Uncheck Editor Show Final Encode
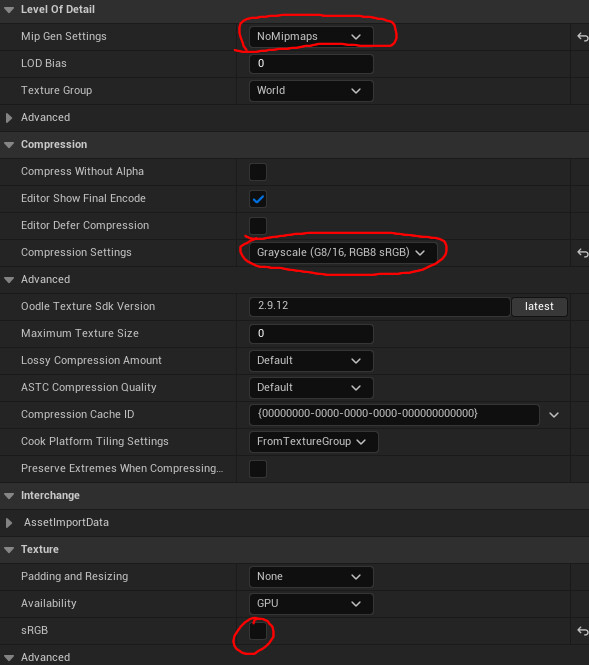589x665 pixels. (258, 199)
